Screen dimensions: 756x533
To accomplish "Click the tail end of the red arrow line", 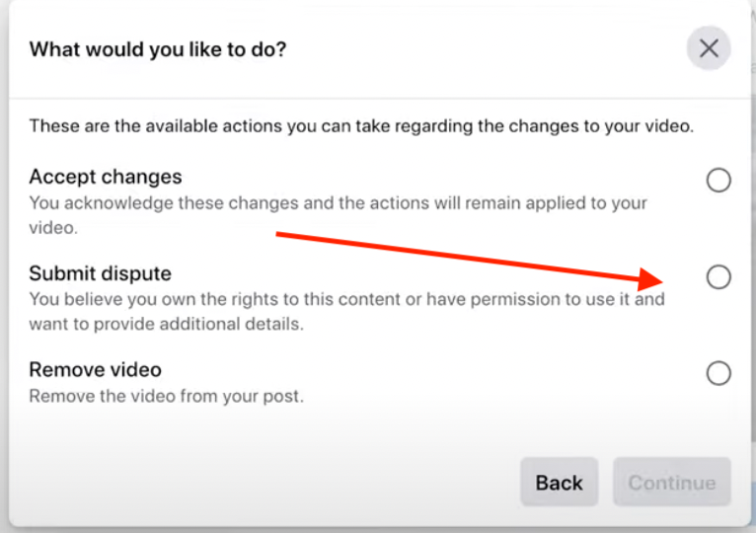I will (x=279, y=235).
